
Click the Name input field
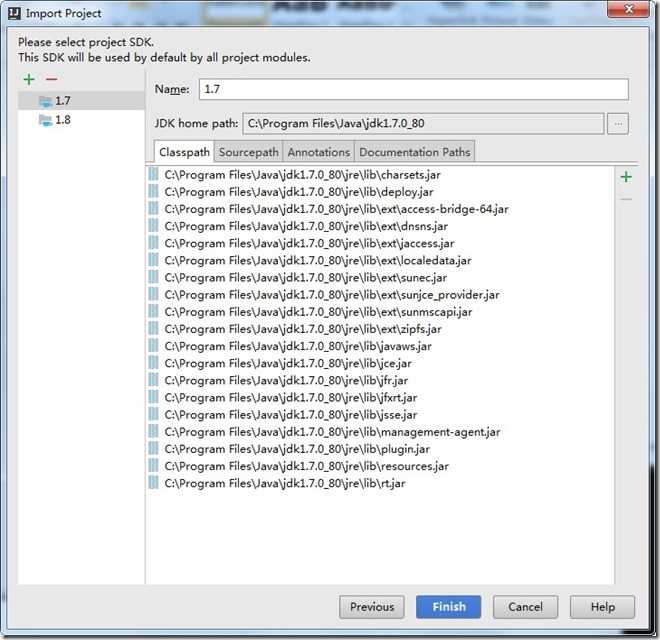click(x=414, y=89)
